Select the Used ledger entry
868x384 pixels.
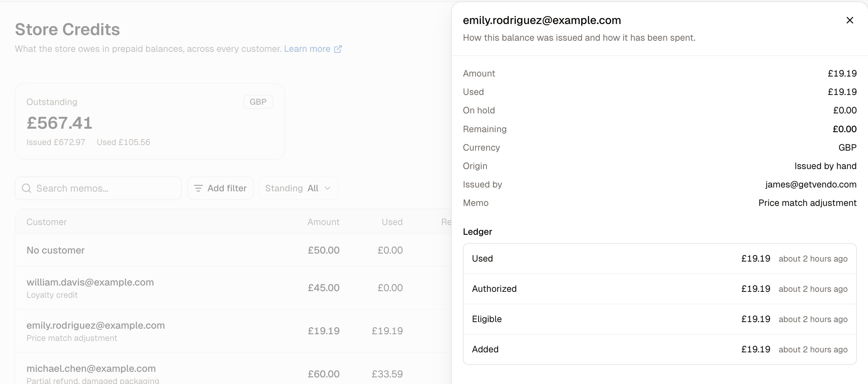(660, 259)
